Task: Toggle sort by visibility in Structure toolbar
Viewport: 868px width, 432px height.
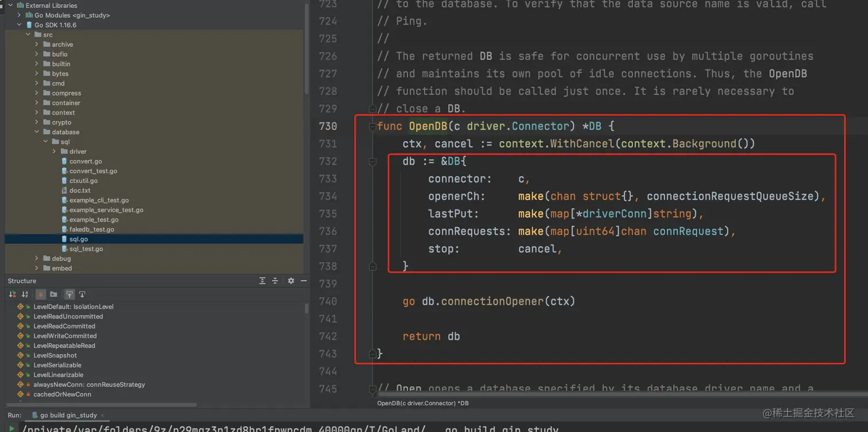Action: 12,294
